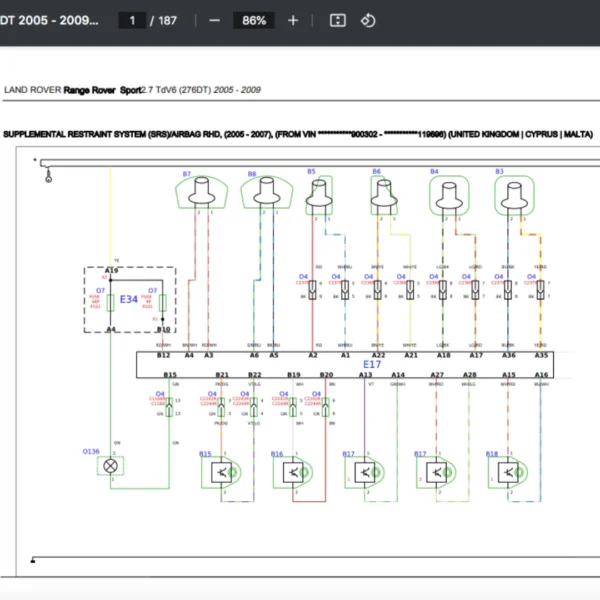Click the B15 sensor symbol

click(217, 472)
